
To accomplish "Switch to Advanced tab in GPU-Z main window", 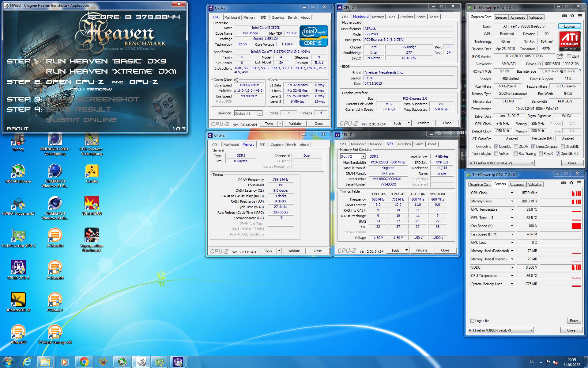I will (x=518, y=17).
